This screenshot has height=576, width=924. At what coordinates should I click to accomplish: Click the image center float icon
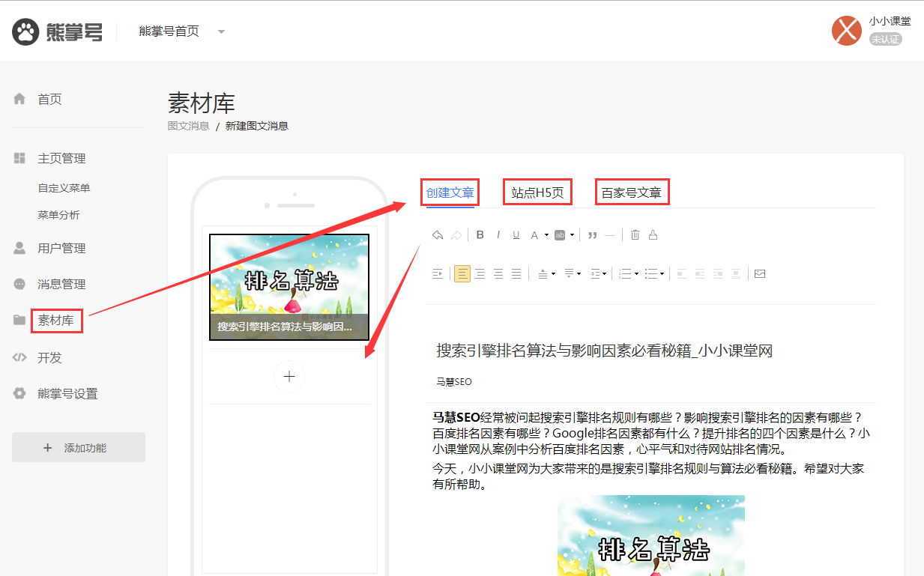736,273
